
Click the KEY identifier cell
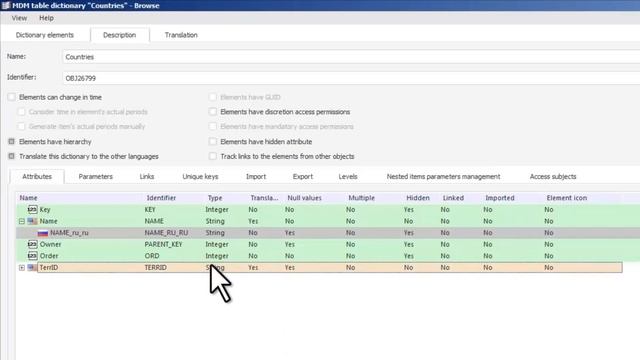click(x=150, y=209)
